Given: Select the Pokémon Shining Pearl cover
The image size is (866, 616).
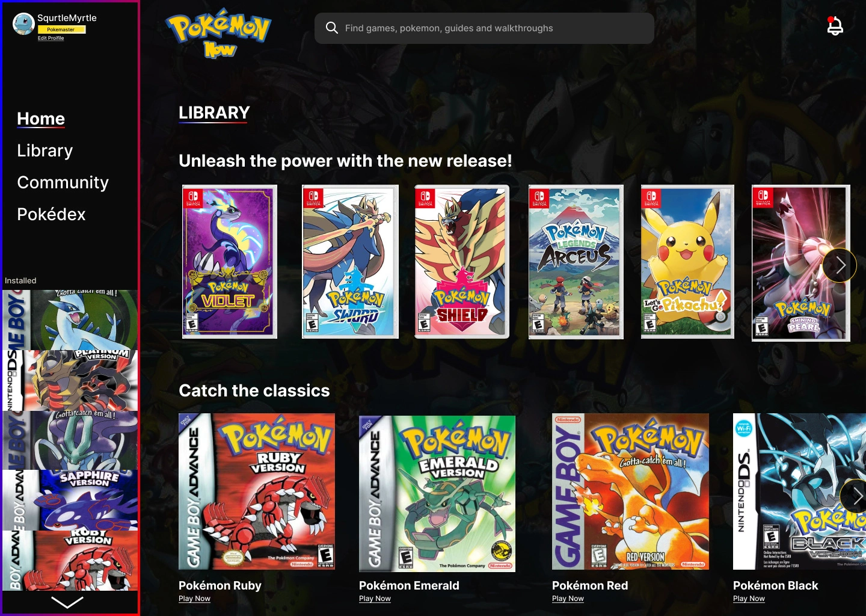Looking at the screenshot, I should pos(801,263).
